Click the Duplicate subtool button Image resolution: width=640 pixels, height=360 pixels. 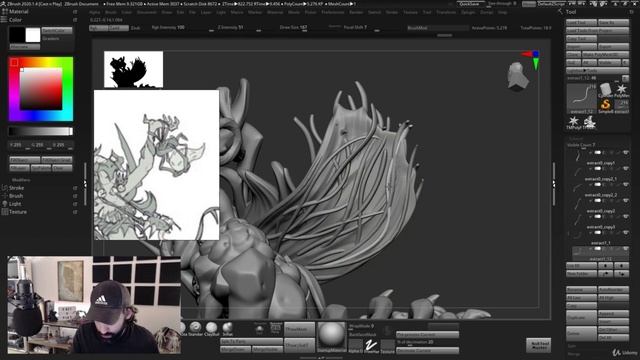pyautogui.click(x=581, y=317)
